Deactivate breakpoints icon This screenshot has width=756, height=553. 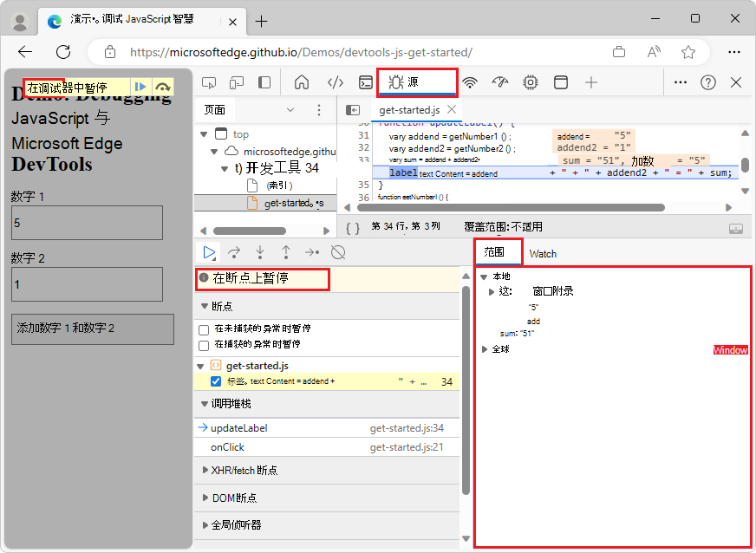338,252
